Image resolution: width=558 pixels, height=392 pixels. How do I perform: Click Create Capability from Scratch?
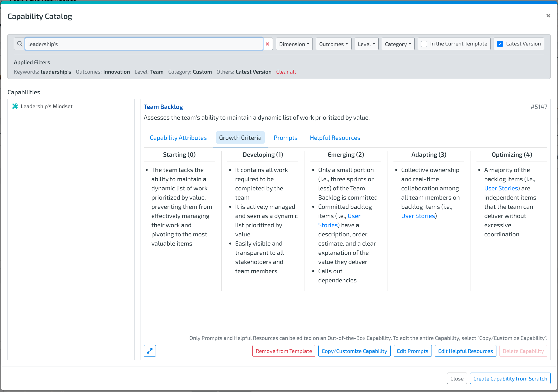(x=510, y=378)
